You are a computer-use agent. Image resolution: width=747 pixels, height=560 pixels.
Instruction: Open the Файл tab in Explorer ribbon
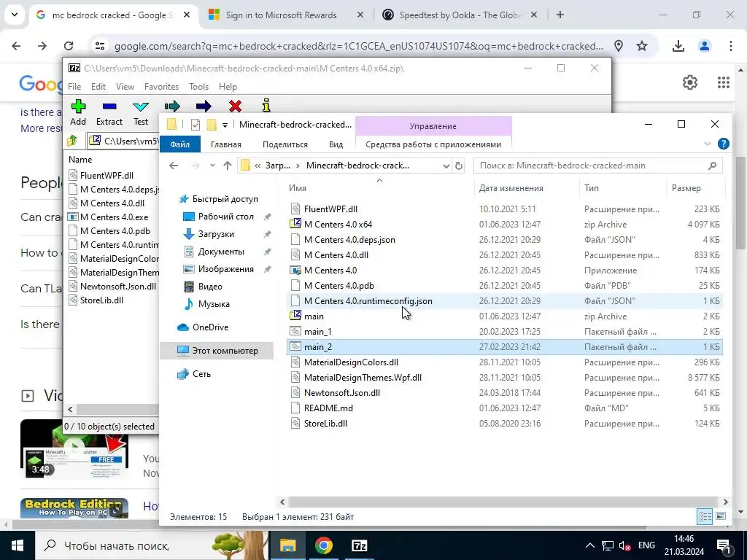[180, 144]
